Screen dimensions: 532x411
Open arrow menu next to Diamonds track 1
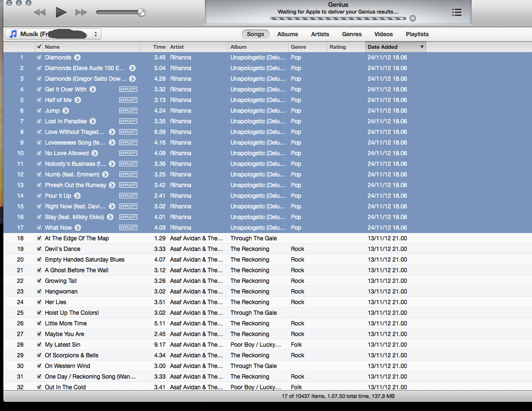(x=77, y=58)
